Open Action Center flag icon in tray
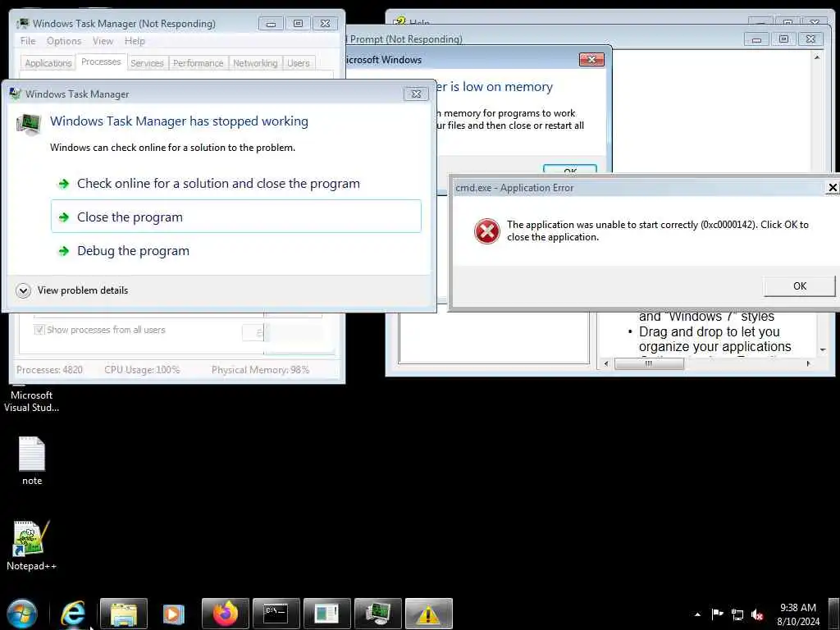This screenshot has height=630, width=840. [717, 614]
